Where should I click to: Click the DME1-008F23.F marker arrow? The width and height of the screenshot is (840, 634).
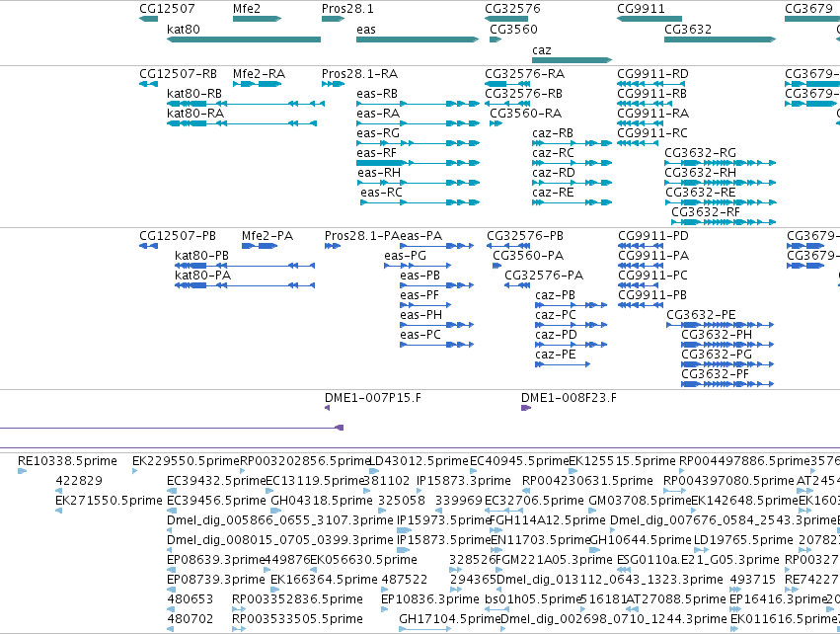tap(526, 409)
